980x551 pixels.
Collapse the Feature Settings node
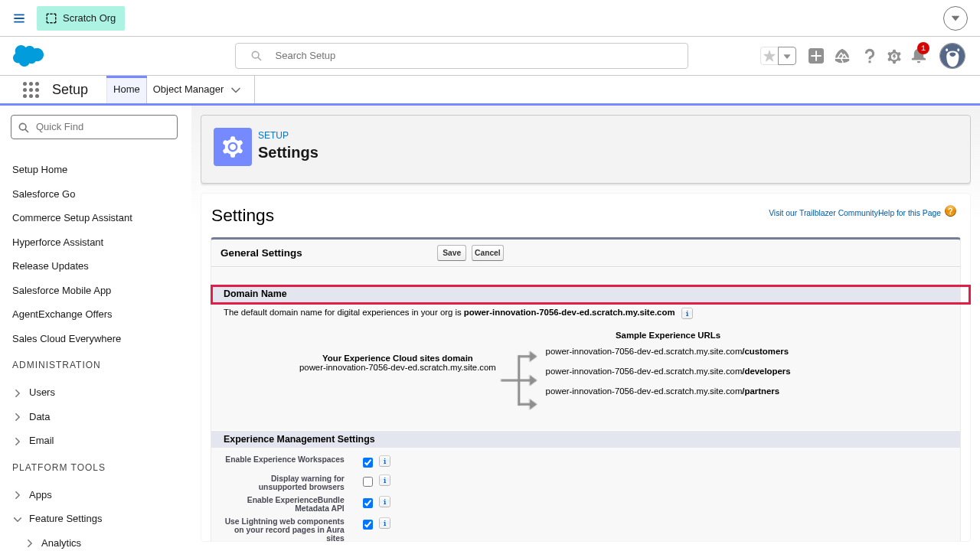18,519
